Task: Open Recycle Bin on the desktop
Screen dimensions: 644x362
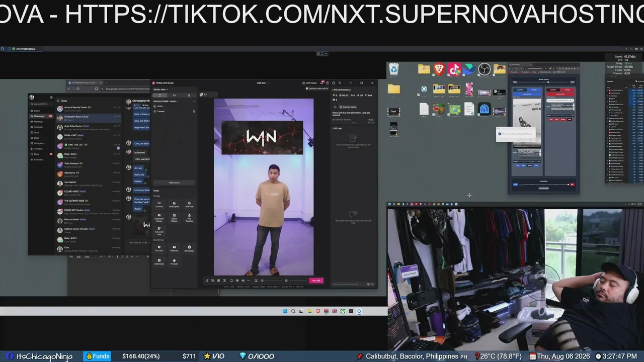Action: point(394,69)
